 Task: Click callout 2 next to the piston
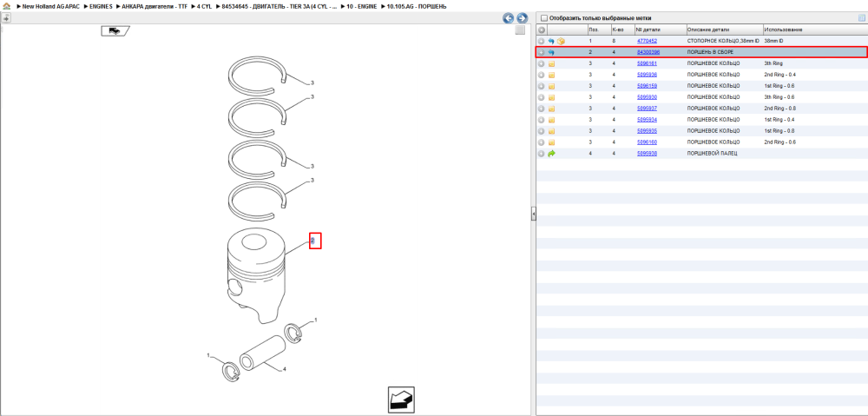click(312, 241)
